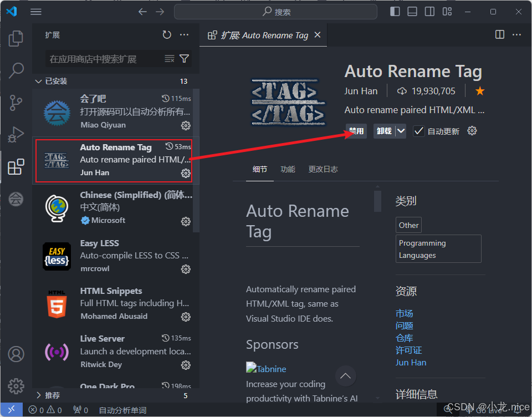
Task: Go back with the left arrow
Action: pyautogui.click(x=142, y=12)
